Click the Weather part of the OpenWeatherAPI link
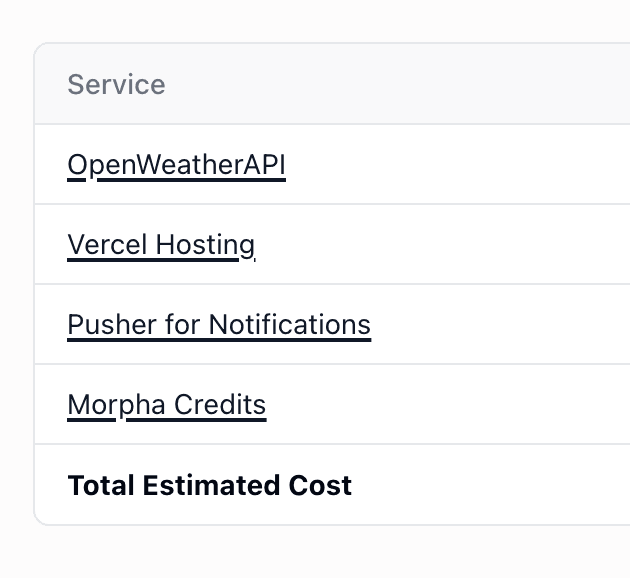This screenshot has width=630, height=578. 190,165
